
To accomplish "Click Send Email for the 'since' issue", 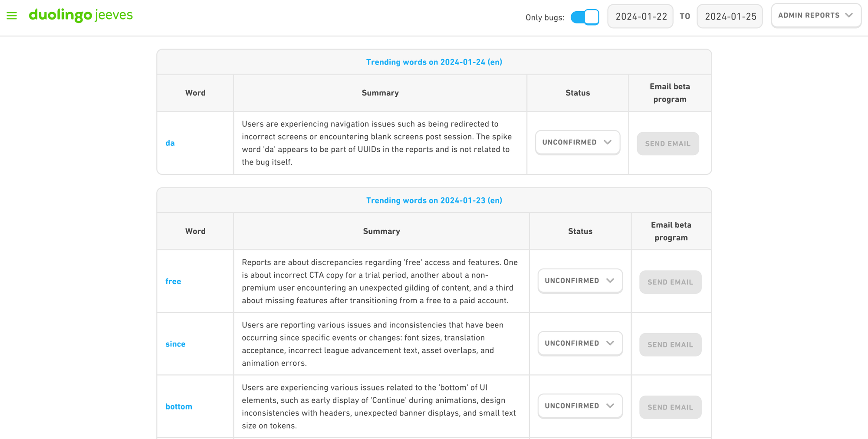I will click(670, 344).
